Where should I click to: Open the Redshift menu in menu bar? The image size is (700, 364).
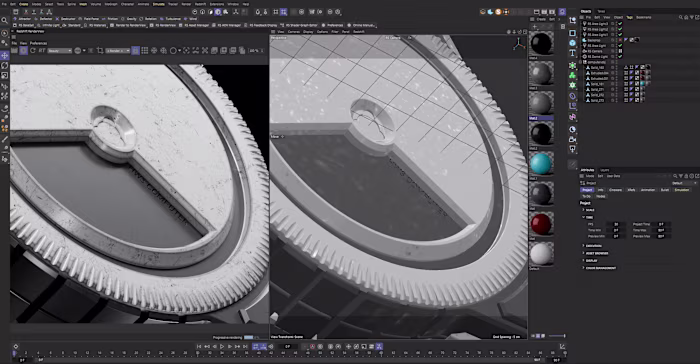tap(200, 4)
